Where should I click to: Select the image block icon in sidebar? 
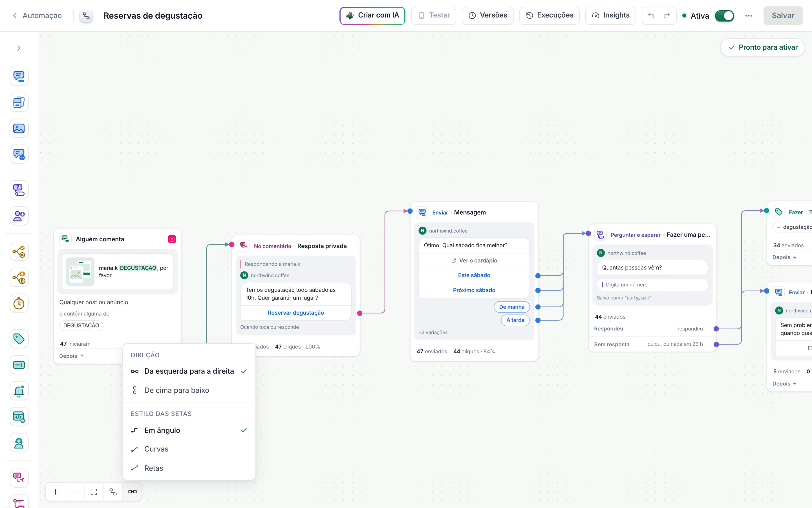pos(19,128)
